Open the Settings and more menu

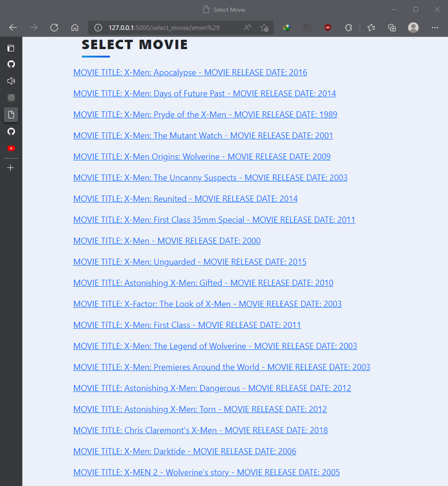click(x=435, y=28)
